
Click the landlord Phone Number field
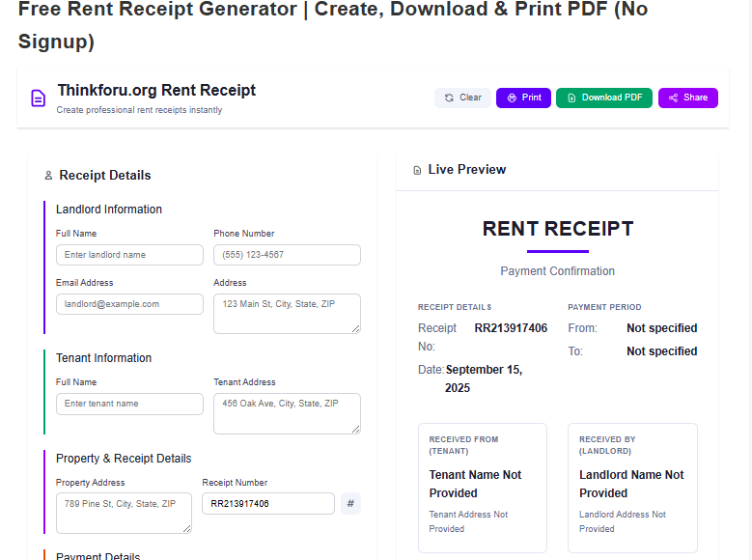pyautogui.click(x=287, y=255)
